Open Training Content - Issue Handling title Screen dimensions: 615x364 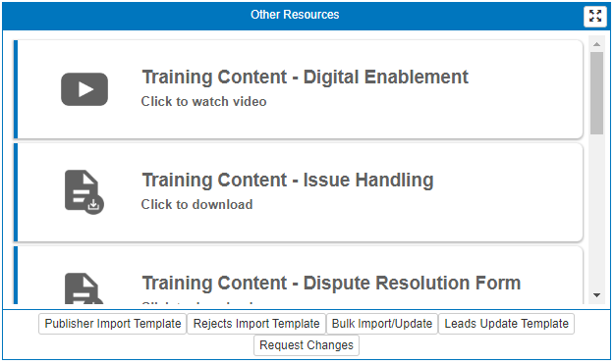(x=288, y=180)
